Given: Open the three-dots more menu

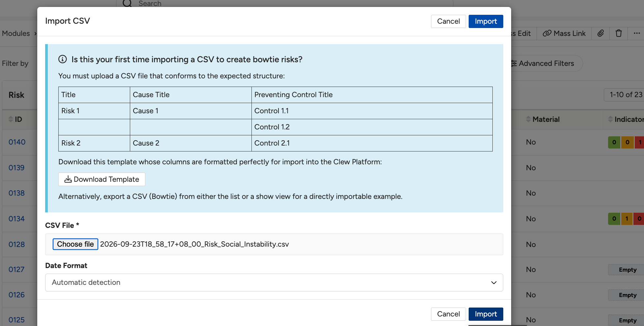Looking at the screenshot, I should click(x=636, y=33).
